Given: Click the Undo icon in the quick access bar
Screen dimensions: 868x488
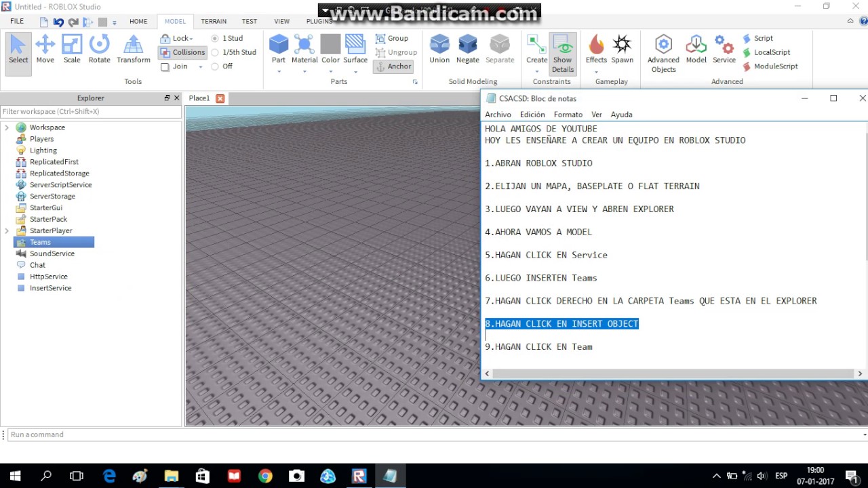Looking at the screenshot, I should point(58,22).
